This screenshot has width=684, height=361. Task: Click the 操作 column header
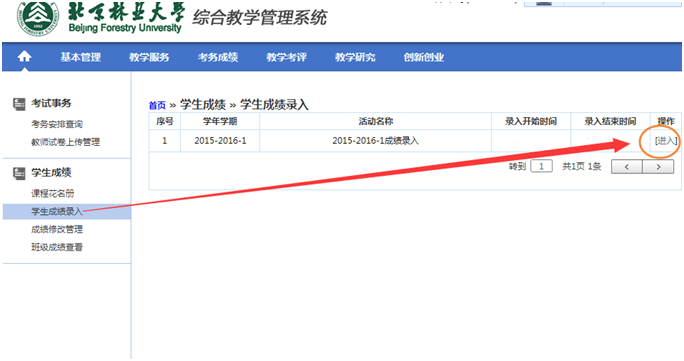(666, 121)
